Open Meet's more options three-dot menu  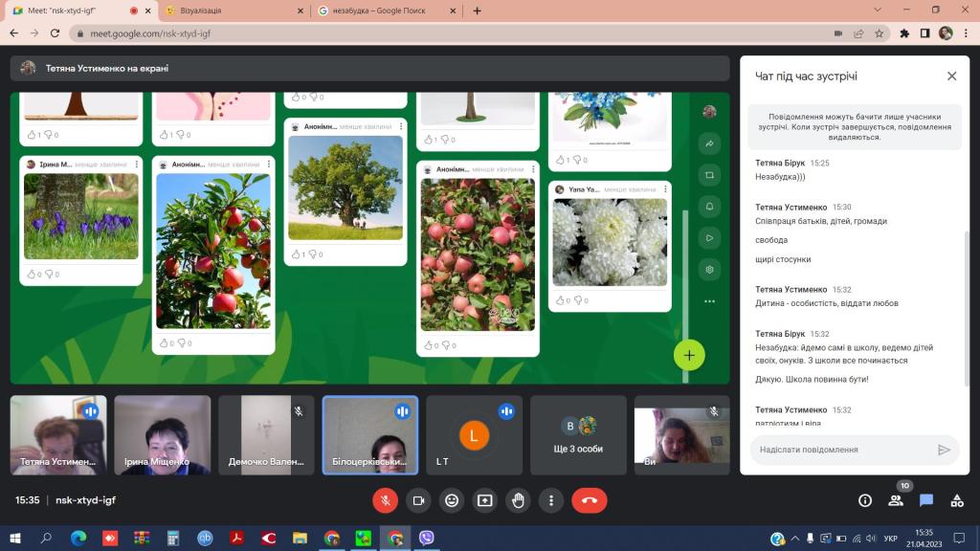coord(551,500)
